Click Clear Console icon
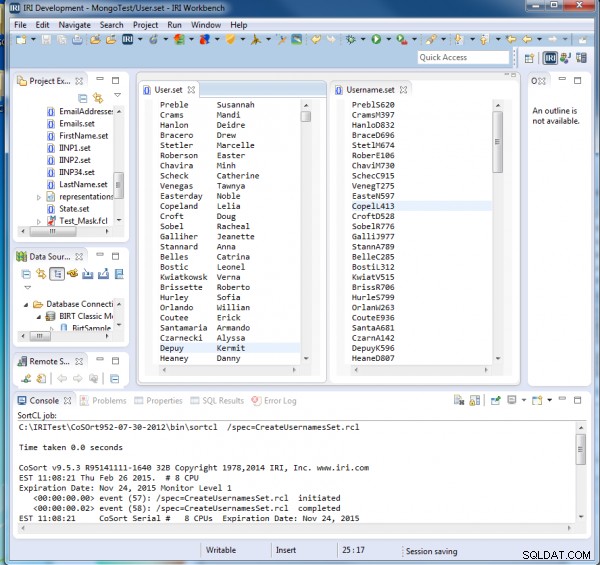 tap(458, 401)
